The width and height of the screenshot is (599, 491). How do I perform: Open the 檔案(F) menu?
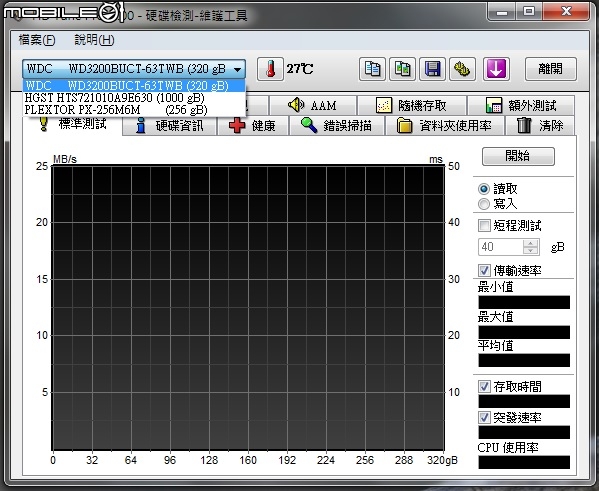[37, 40]
